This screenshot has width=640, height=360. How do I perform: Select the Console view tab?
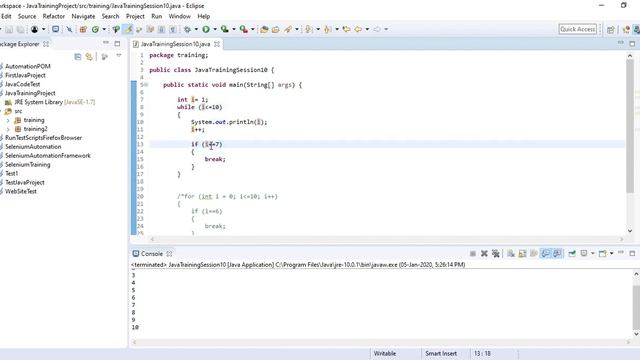pos(152,254)
